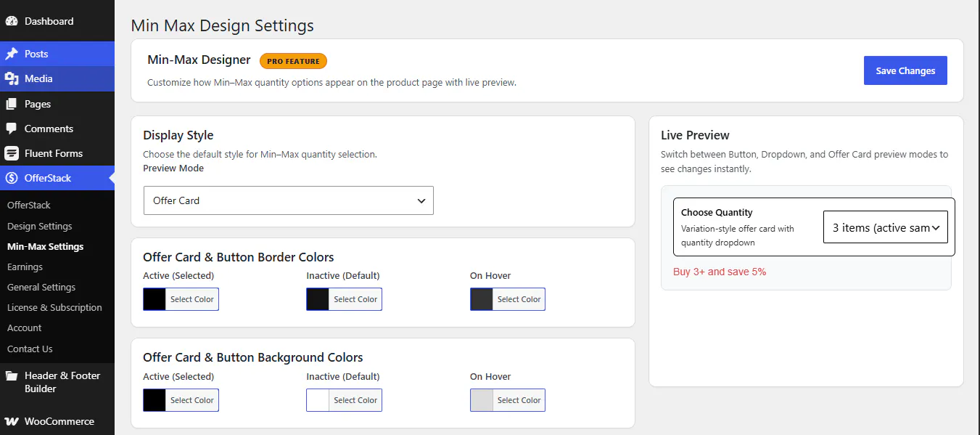Click the Choose Quantity offer card
The width and height of the screenshot is (980, 435).
(814, 227)
